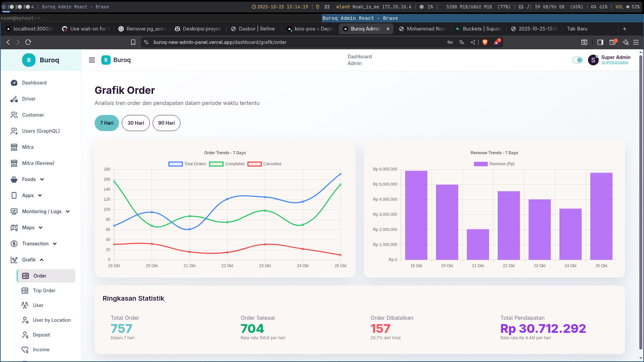Click the Super Admin avatar icon
The height and width of the screenshot is (362, 644).
pyautogui.click(x=593, y=60)
